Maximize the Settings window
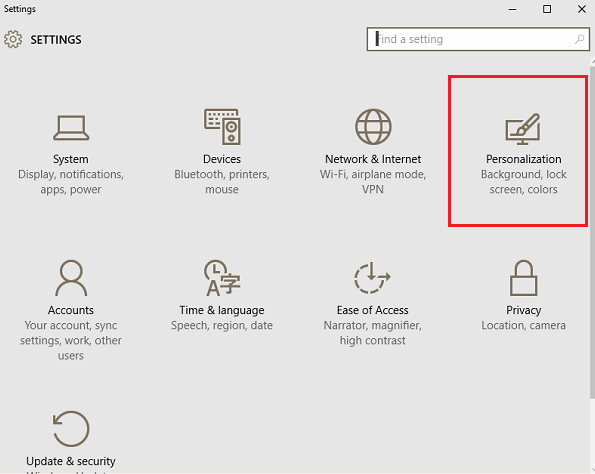Screen dimensions: 595x474 coord(547,9)
